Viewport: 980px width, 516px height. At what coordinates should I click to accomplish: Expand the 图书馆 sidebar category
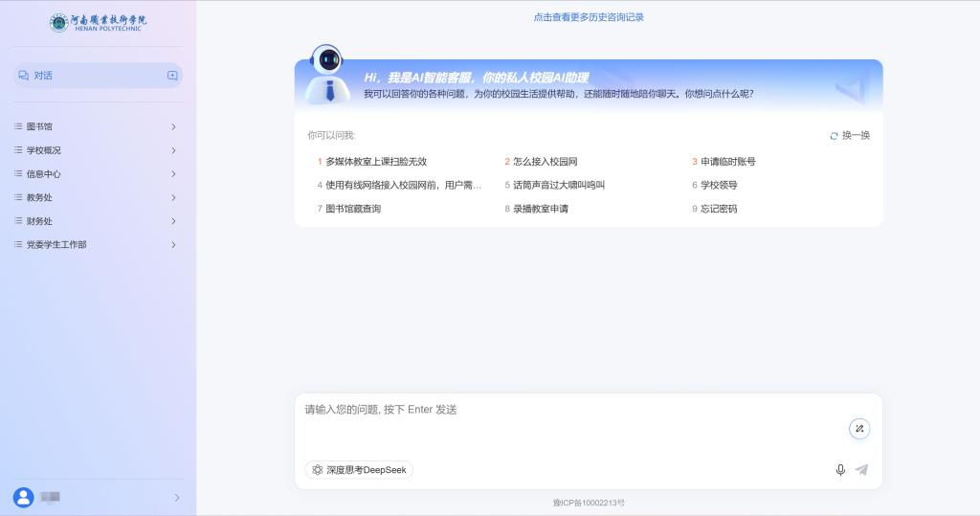tap(98, 126)
